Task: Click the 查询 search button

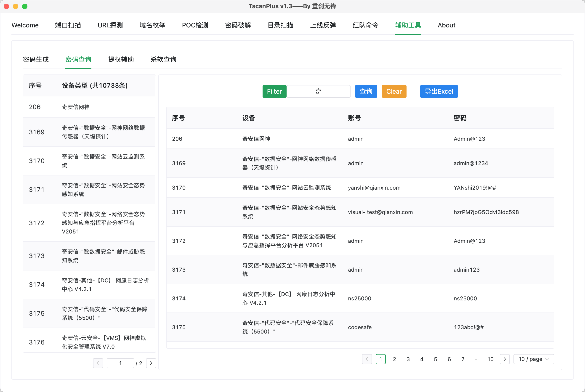Action: pos(366,92)
